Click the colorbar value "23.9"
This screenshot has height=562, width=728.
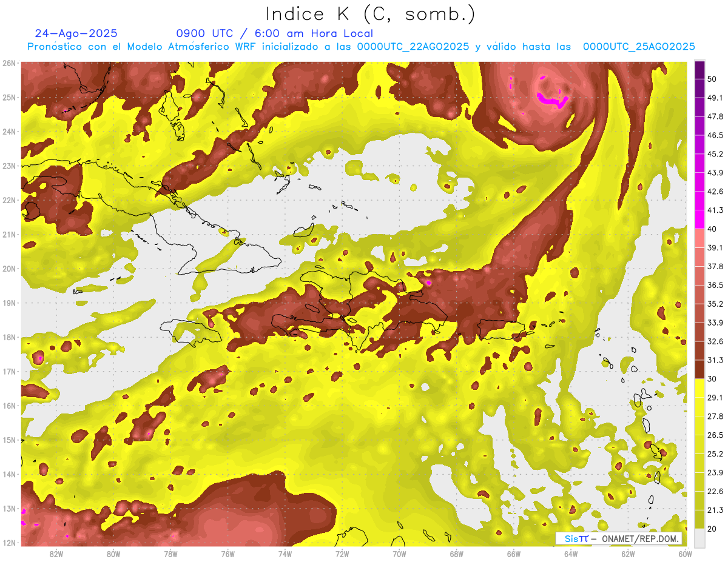pyautogui.click(x=715, y=473)
